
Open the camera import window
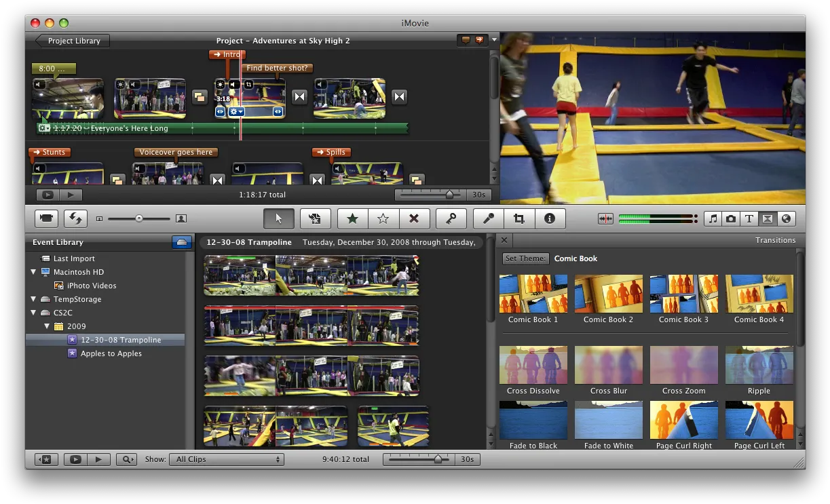47,218
